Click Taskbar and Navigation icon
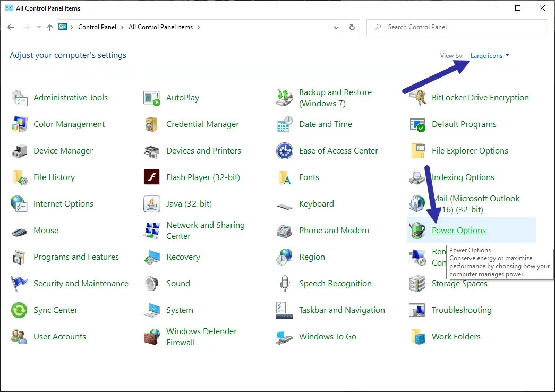 285,310
